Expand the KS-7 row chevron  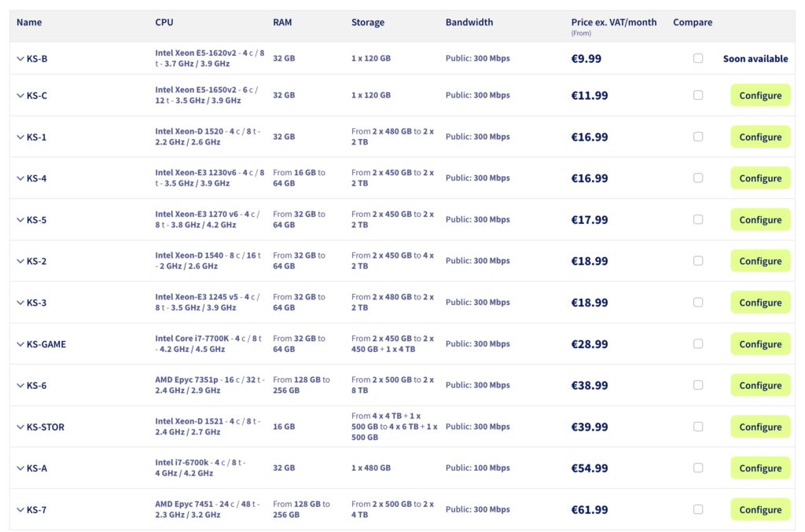[20, 509]
